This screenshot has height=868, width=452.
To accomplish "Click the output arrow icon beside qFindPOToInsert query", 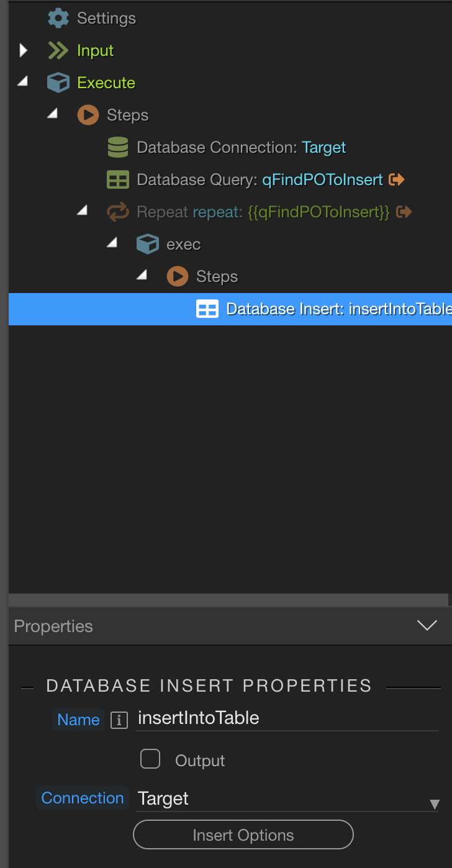I will click(x=397, y=179).
